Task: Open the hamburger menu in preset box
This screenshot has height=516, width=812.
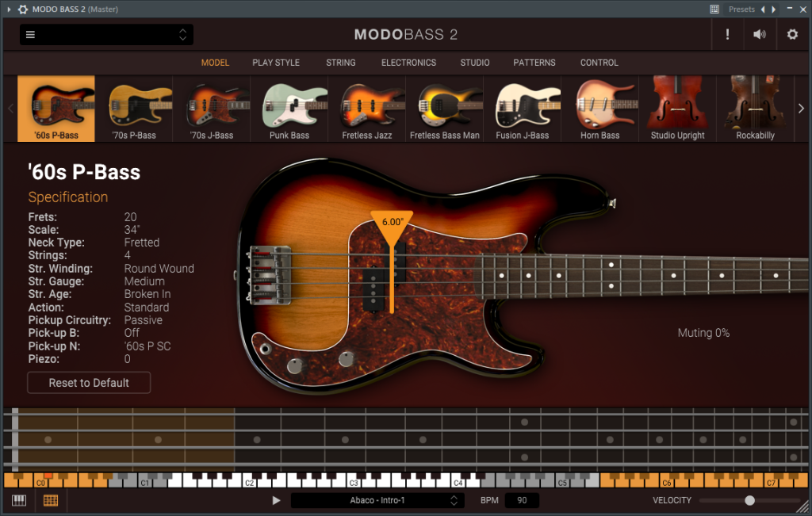Action: point(31,35)
